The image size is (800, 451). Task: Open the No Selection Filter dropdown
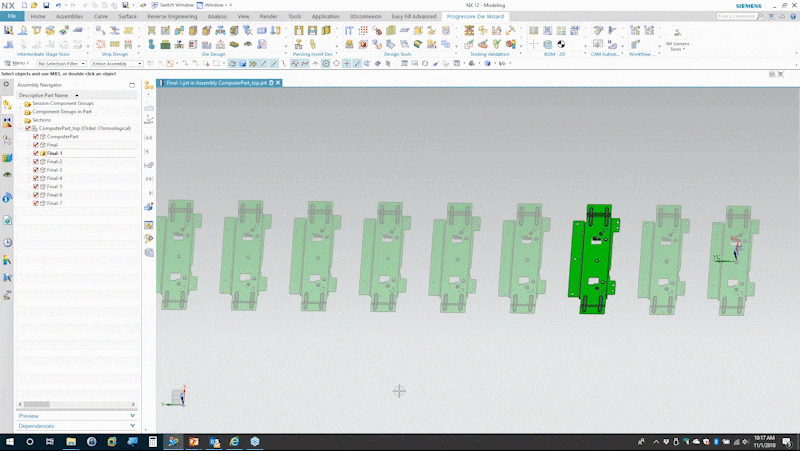(x=61, y=64)
